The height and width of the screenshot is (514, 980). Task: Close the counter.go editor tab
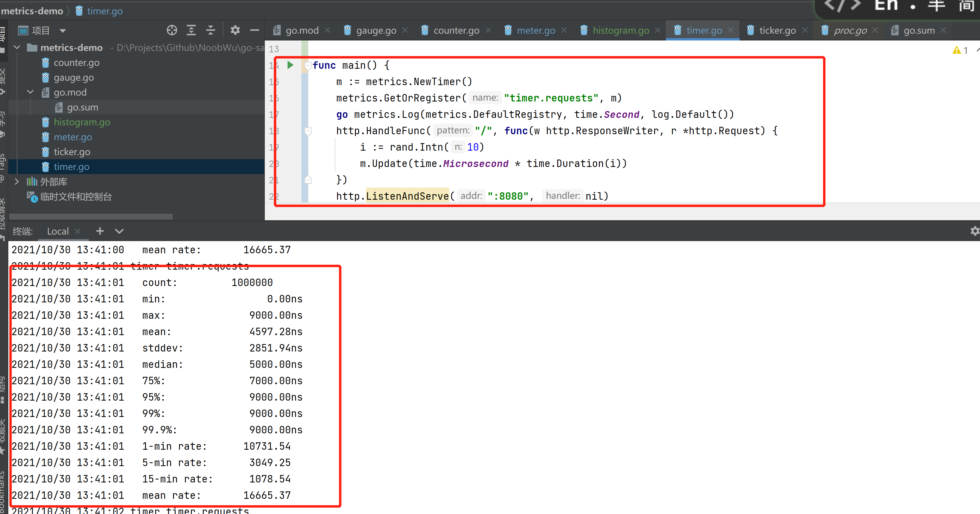coord(489,30)
